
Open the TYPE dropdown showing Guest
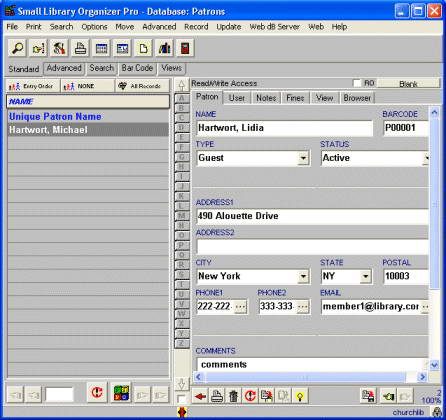click(303, 158)
